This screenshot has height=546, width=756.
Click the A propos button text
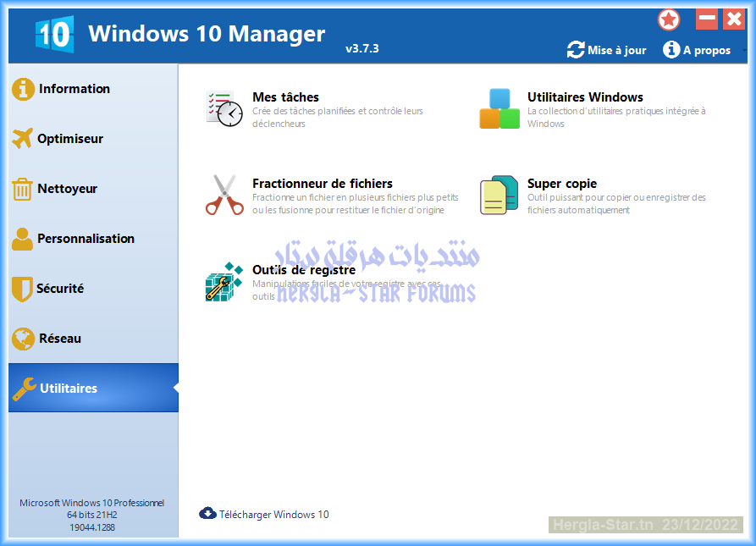pyautogui.click(x=707, y=50)
